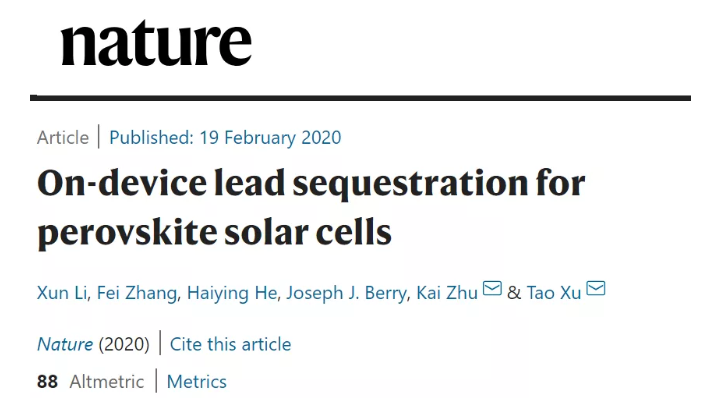This screenshot has width=717, height=398.
Task: Click the Tao Xu author name
Action: coord(554,293)
